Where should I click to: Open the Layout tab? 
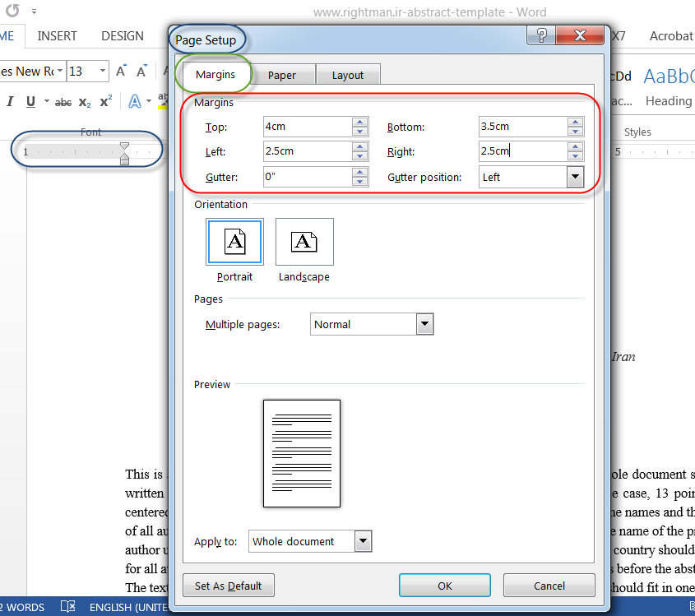pyautogui.click(x=347, y=75)
